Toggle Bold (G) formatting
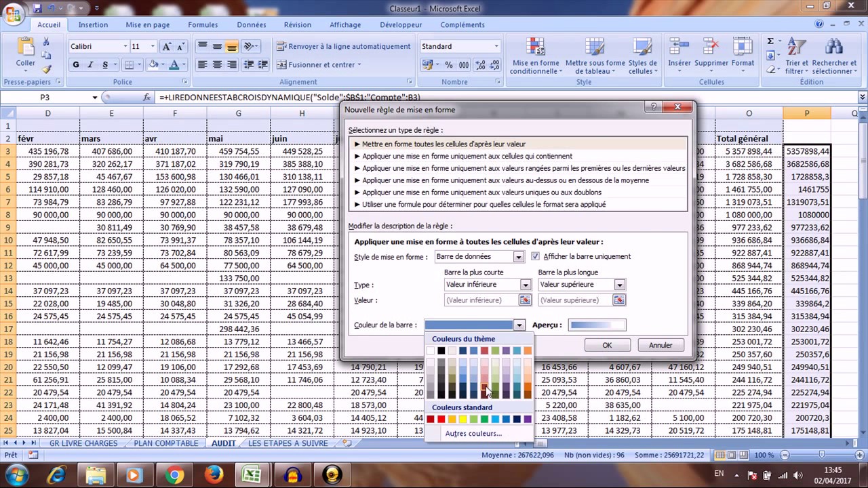 pos(75,65)
